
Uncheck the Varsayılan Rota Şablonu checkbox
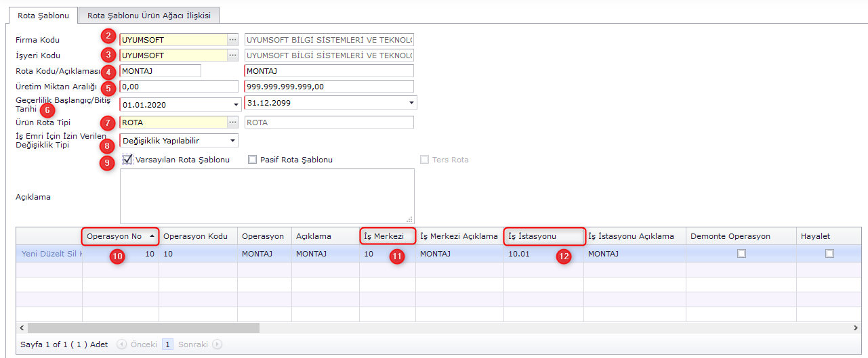pyautogui.click(x=128, y=160)
